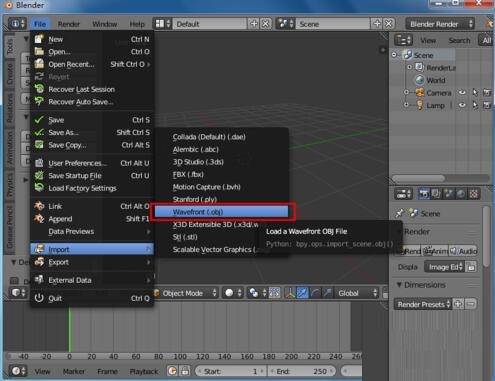Choose Motion Capture (.bvh) import
Screen dimensions: 495x381
point(221,187)
